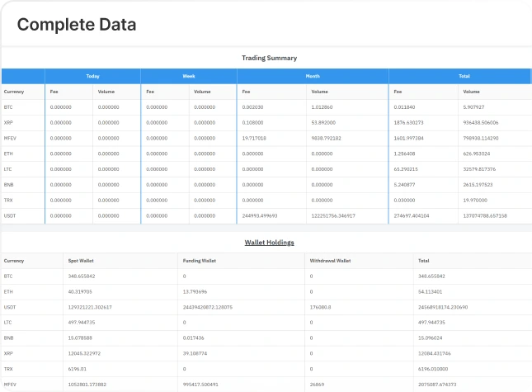
Task: Click the Withdrawal Wallet column header
Action: [330, 261]
